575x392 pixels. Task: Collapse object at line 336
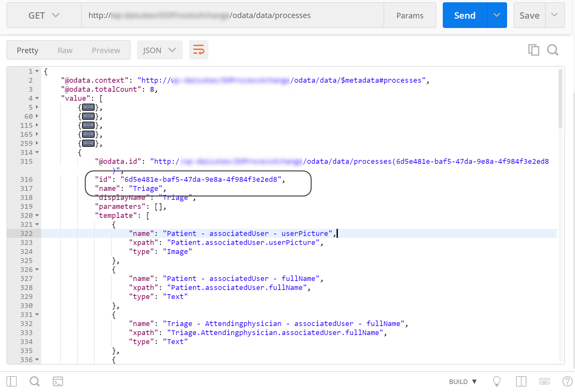[x=37, y=359]
